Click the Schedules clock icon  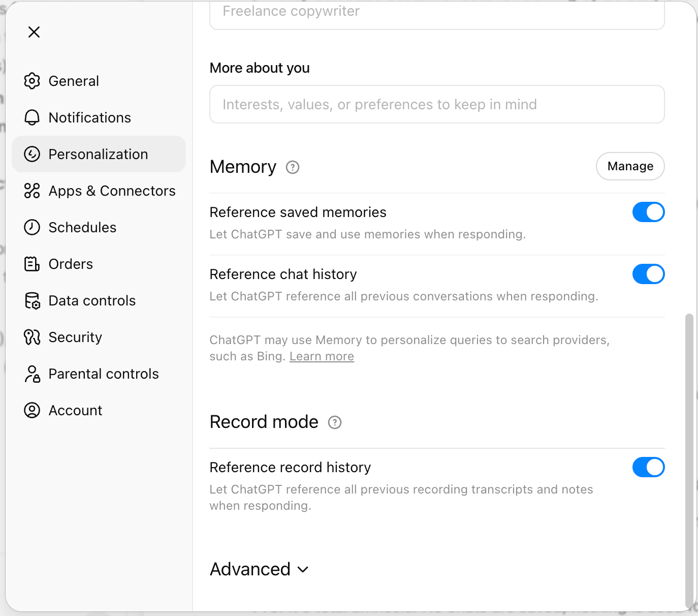(32, 228)
